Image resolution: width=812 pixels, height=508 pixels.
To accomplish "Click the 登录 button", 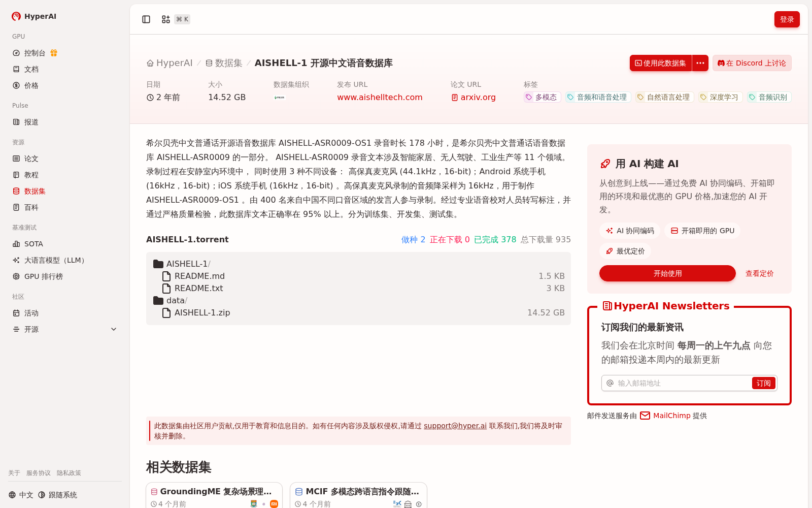I will 787,19.
